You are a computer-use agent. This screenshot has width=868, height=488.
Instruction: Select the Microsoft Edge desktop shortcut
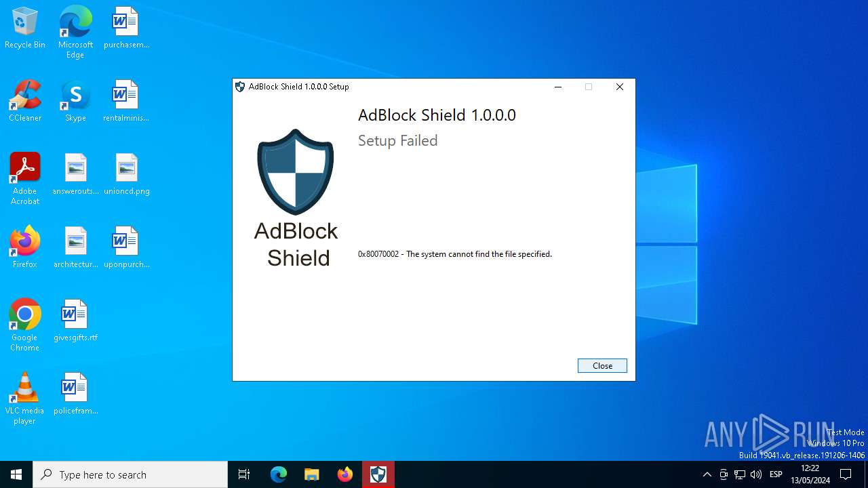coord(75,33)
